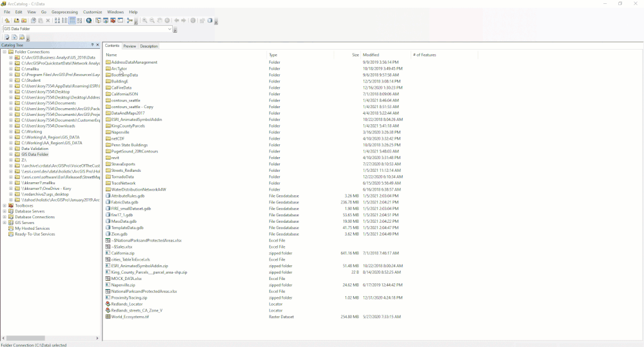Sort by the Type column header
644x347 pixels.
(300, 55)
